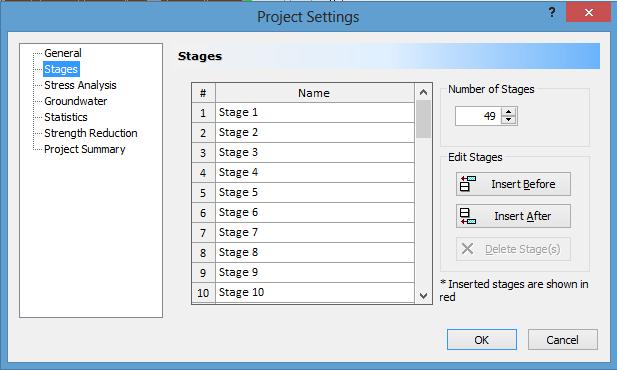Select Stress Analysis in the tree

click(80, 85)
